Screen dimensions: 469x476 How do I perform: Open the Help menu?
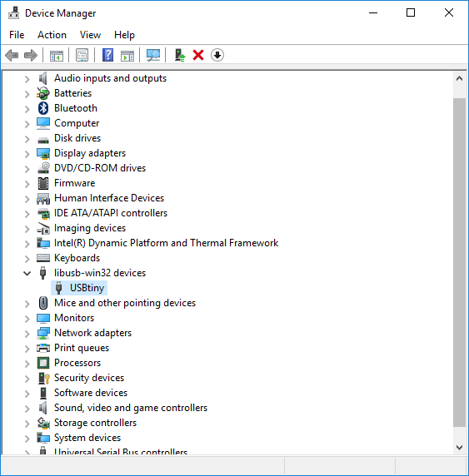125,35
